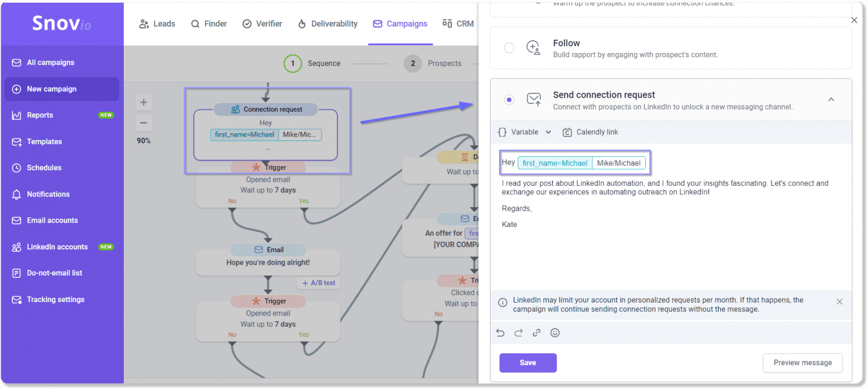Open the Verifier tab
Image resolution: width=868 pixels, height=389 pixels.
click(262, 24)
